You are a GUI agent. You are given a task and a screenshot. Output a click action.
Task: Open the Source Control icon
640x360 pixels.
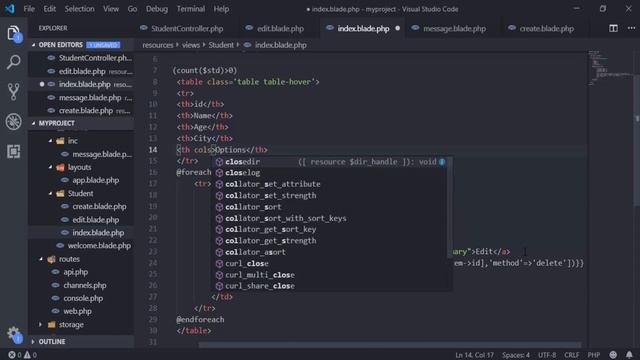point(13,92)
